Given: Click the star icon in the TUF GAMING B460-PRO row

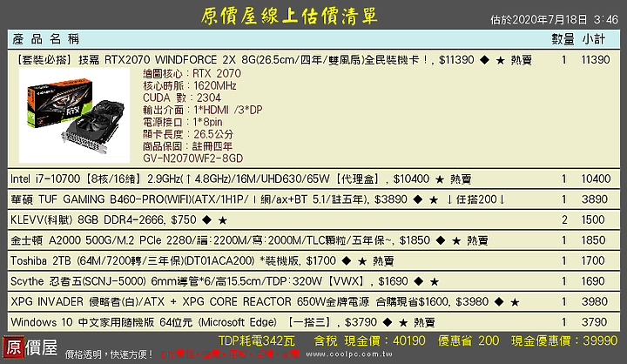Looking at the screenshot, I should coord(434,200).
